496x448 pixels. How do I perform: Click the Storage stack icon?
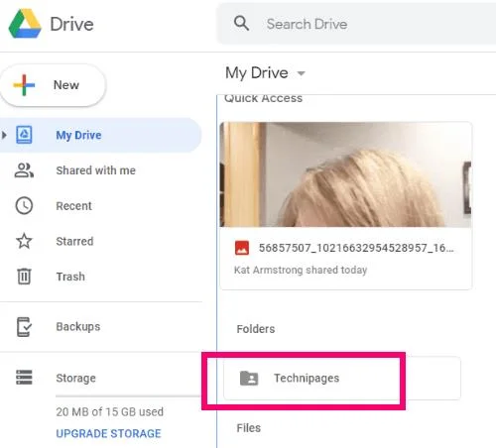[x=24, y=378]
